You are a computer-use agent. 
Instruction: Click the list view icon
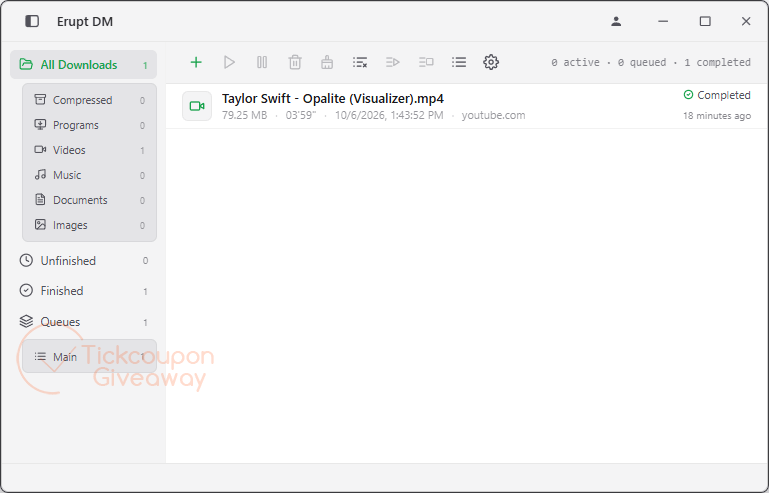459,62
